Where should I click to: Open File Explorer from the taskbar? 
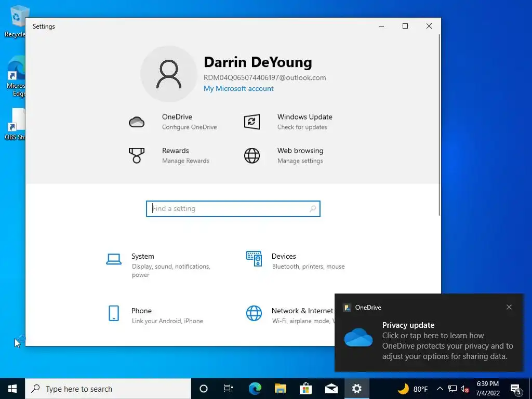(280, 389)
